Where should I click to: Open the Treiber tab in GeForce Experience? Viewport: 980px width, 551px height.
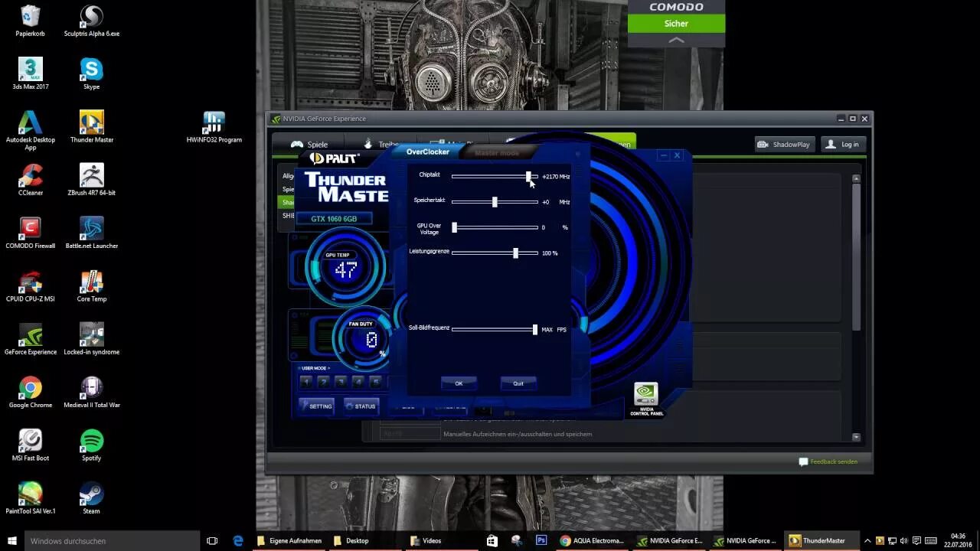pos(381,144)
